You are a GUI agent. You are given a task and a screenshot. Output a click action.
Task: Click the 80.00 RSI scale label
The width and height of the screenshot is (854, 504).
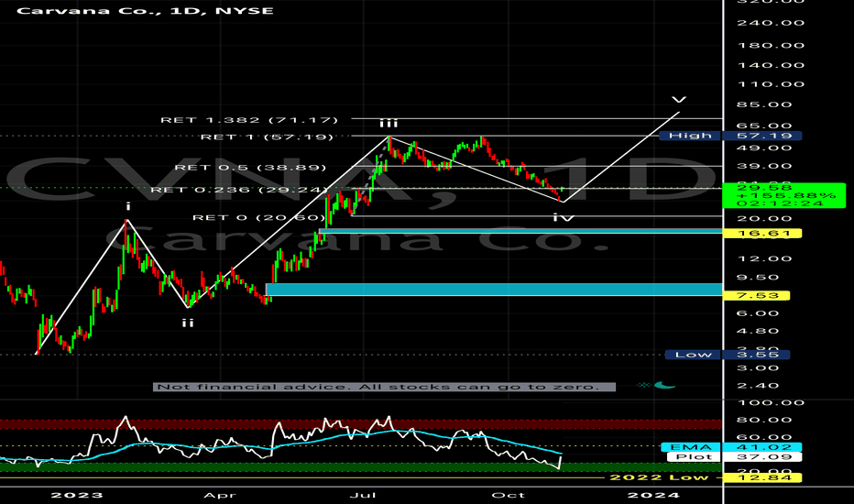765,420
